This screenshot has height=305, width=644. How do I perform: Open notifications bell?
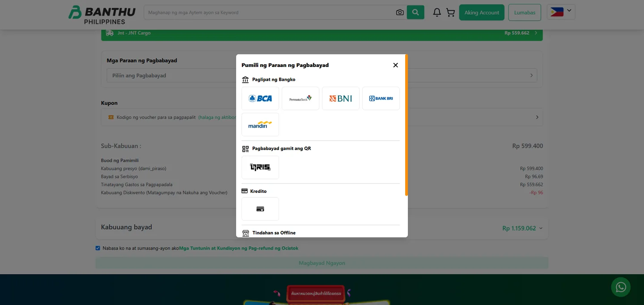click(x=437, y=13)
